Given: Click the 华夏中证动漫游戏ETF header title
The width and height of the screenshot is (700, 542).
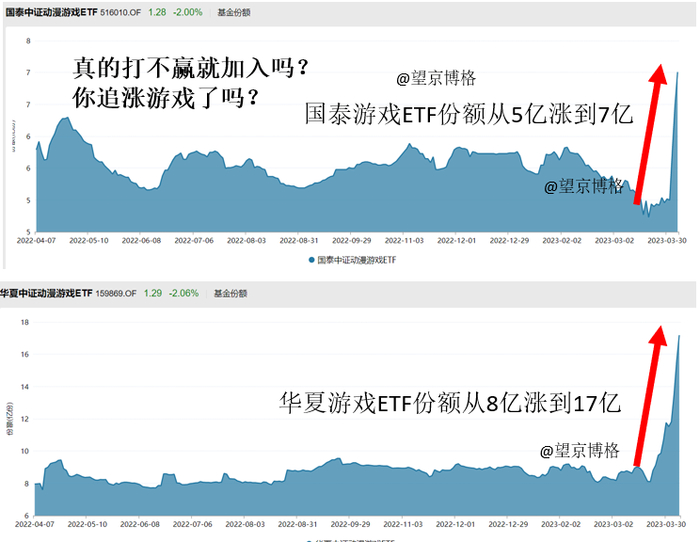Looking at the screenshot, I should 46,293.
